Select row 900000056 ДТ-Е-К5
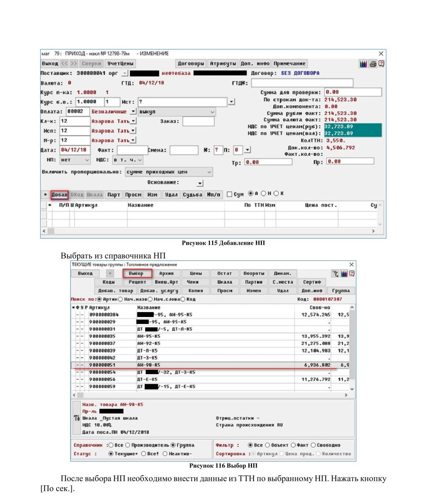Image resolution: width=427 pixels, height=504 pixels. click(210, 379)
